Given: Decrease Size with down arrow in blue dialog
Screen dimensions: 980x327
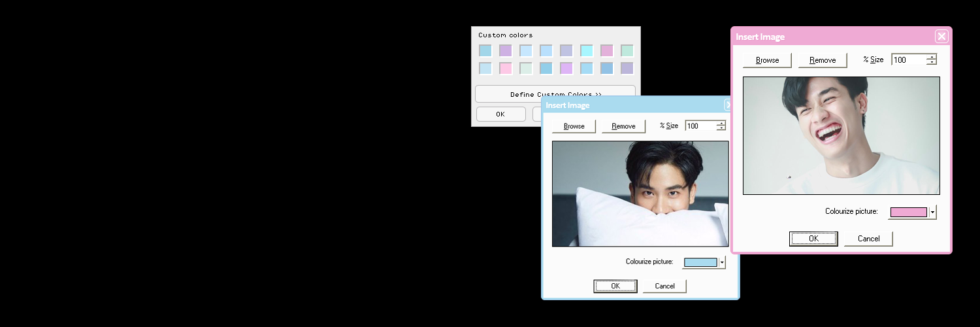Looking at the screenshot, I should 721,128.
